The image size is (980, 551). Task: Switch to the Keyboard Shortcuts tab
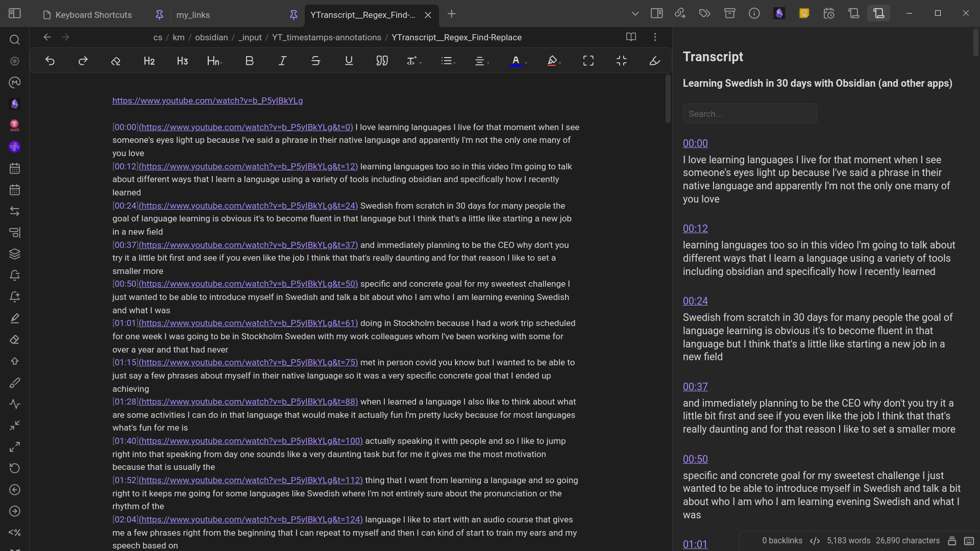click(93, 15)
